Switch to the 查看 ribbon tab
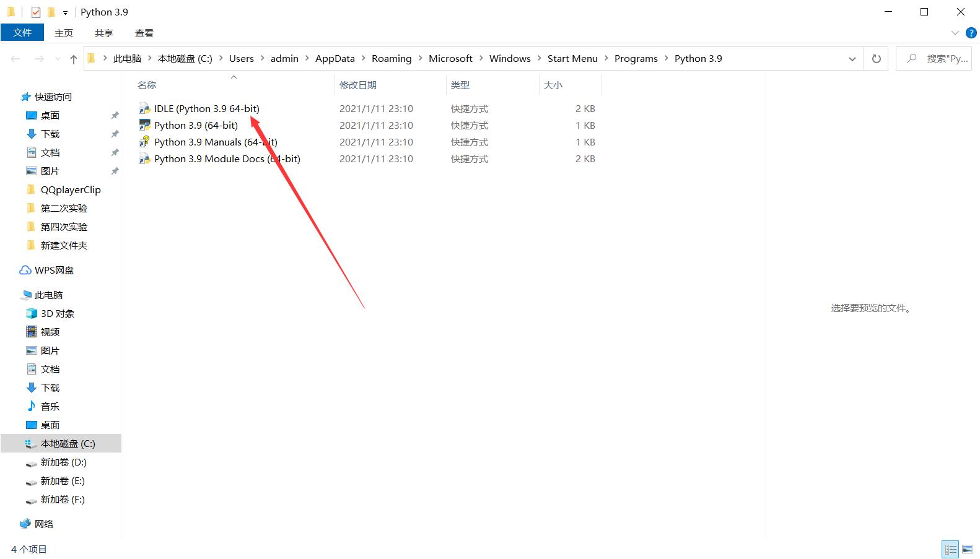Viewport: 980px width, 559px height. click(x=144, y=33)
